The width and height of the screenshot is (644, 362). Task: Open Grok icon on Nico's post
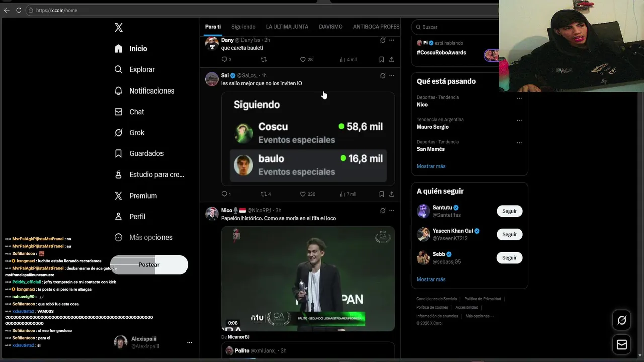click(x=383, y=211)
